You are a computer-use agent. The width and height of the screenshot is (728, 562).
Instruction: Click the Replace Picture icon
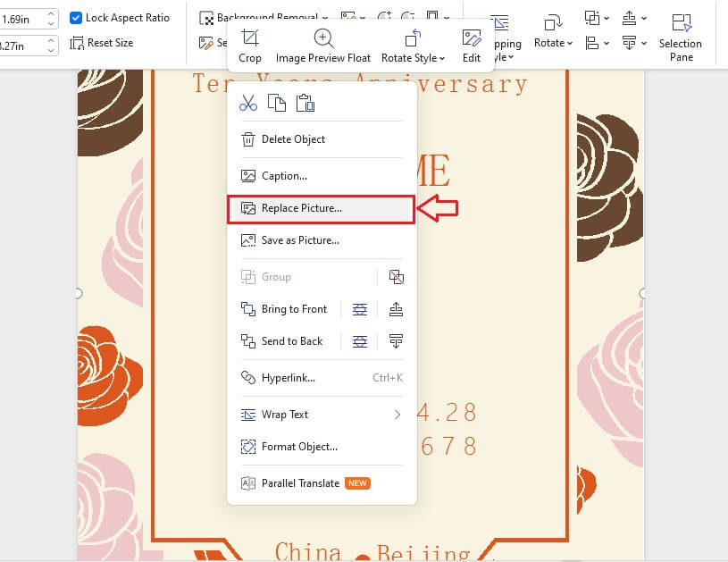coord(248,208)
